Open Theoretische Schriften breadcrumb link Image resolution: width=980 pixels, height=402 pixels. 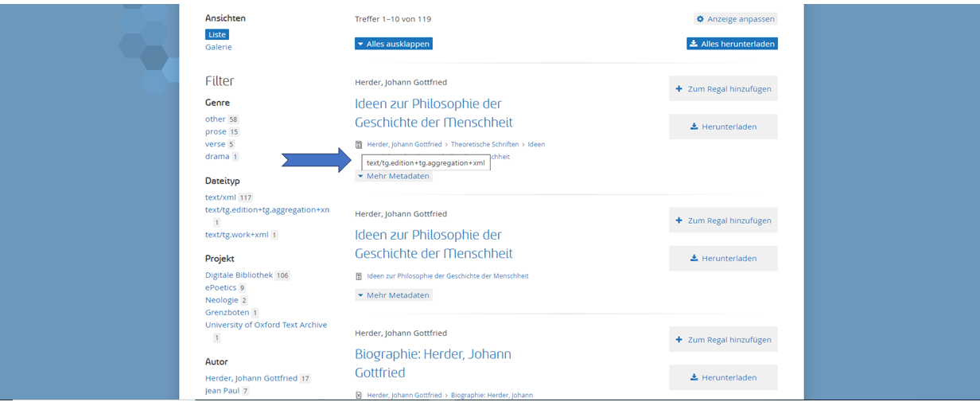click(x=484, y=145)
